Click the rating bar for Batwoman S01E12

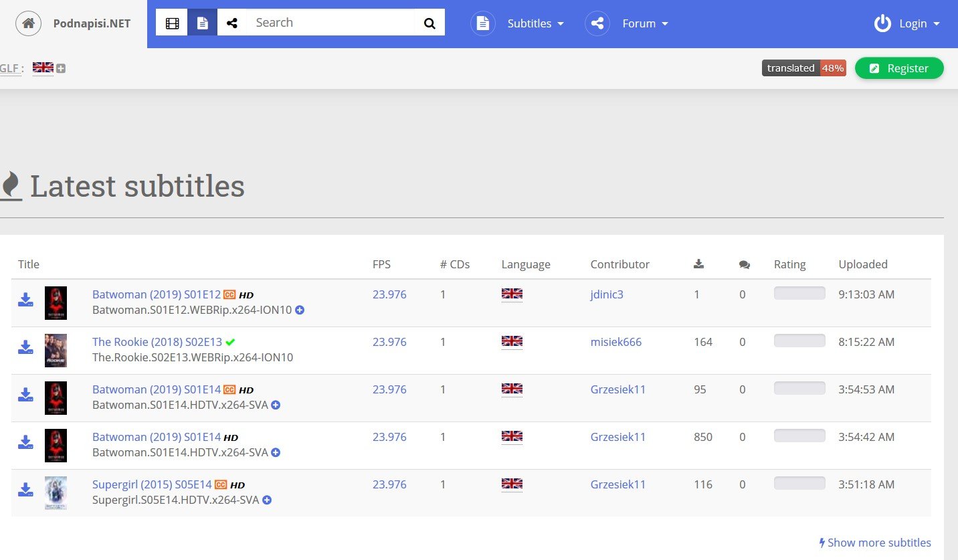799,292
